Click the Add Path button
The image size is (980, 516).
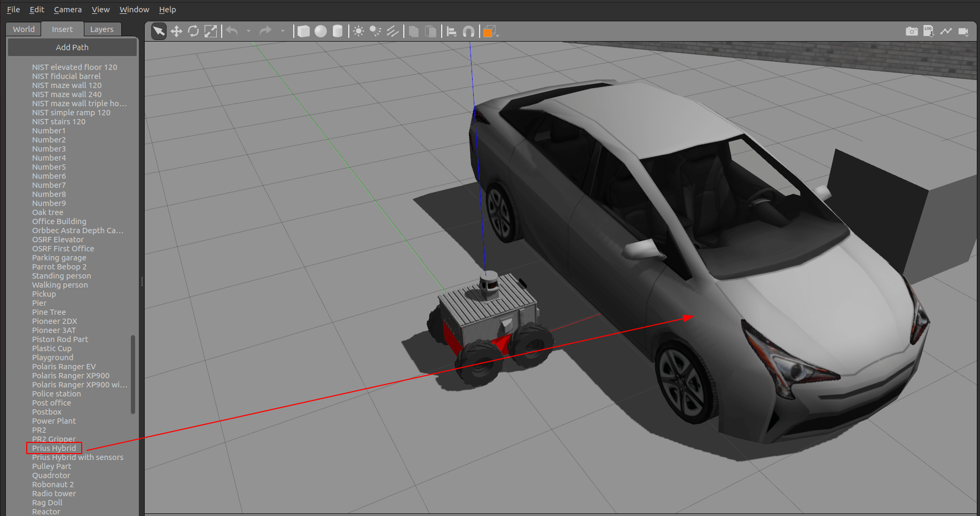73,47
